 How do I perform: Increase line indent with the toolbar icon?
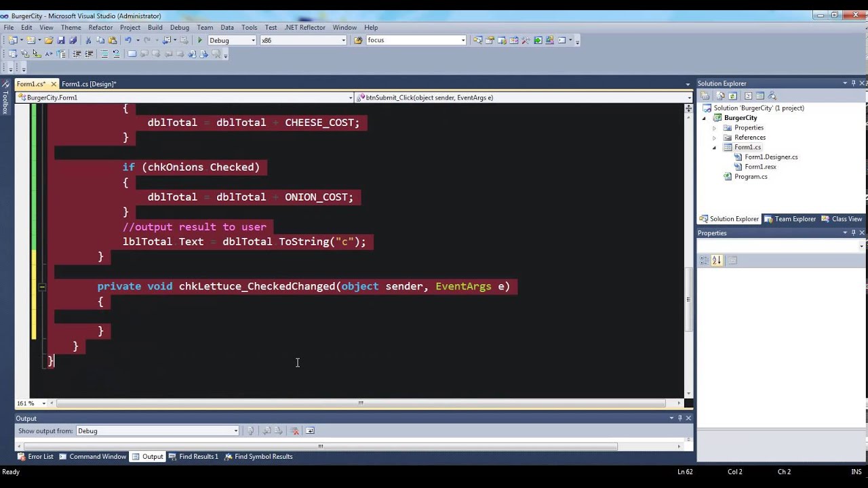pos(89,54)
